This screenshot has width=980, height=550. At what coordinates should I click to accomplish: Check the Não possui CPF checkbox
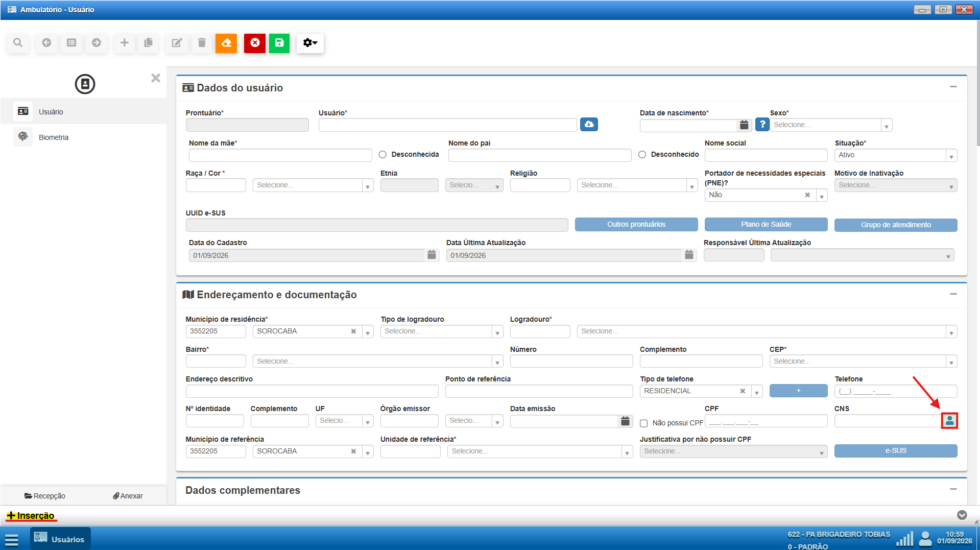point(643,423)
